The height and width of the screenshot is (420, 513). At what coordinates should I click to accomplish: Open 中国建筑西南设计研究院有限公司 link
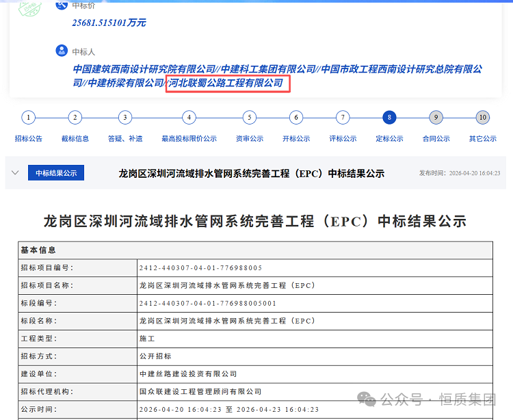tap(144, 69)
